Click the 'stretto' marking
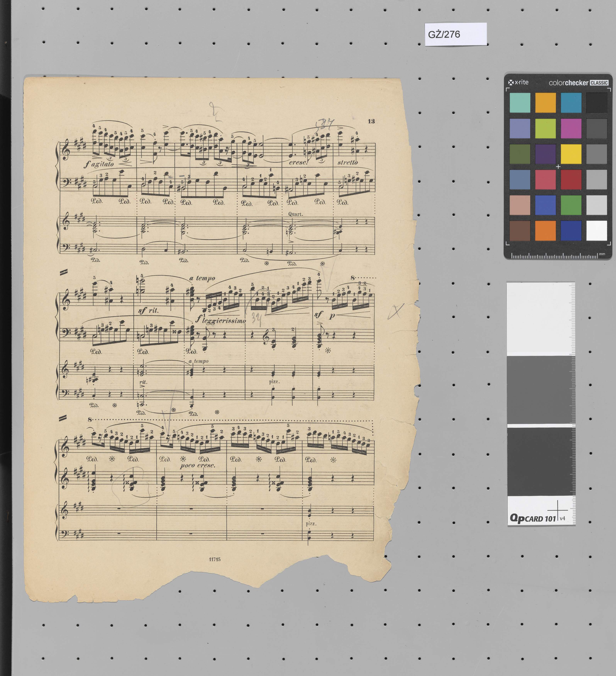616x676 pixels. 347,163
